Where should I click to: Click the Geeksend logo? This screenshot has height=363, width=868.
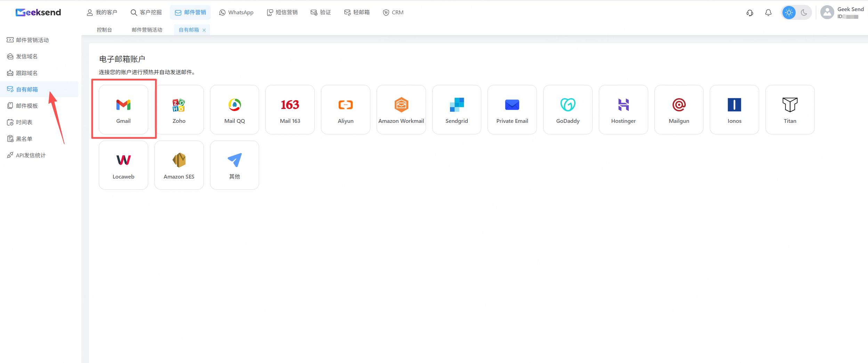pos(38,13)
